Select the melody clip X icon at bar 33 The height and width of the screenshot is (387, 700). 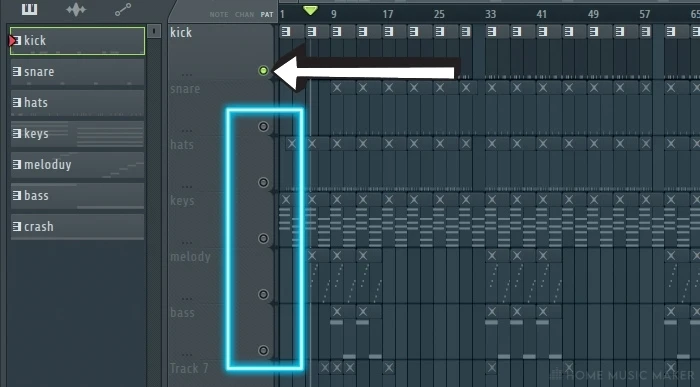pos(492,256)
